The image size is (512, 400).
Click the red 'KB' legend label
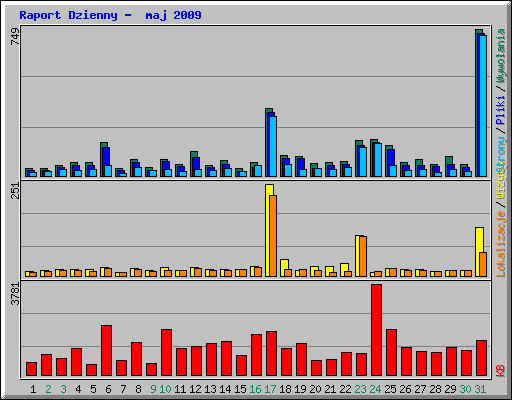500,371
